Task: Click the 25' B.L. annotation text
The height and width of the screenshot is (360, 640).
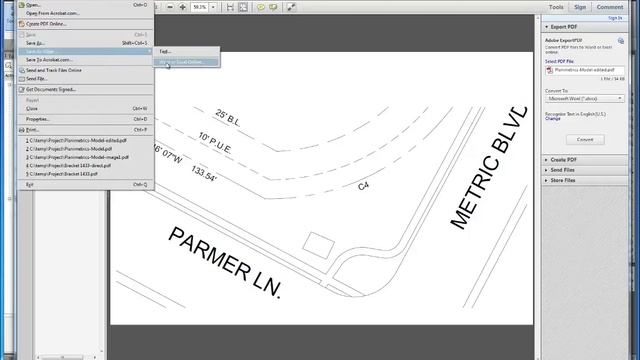Action: pos(228,118)
